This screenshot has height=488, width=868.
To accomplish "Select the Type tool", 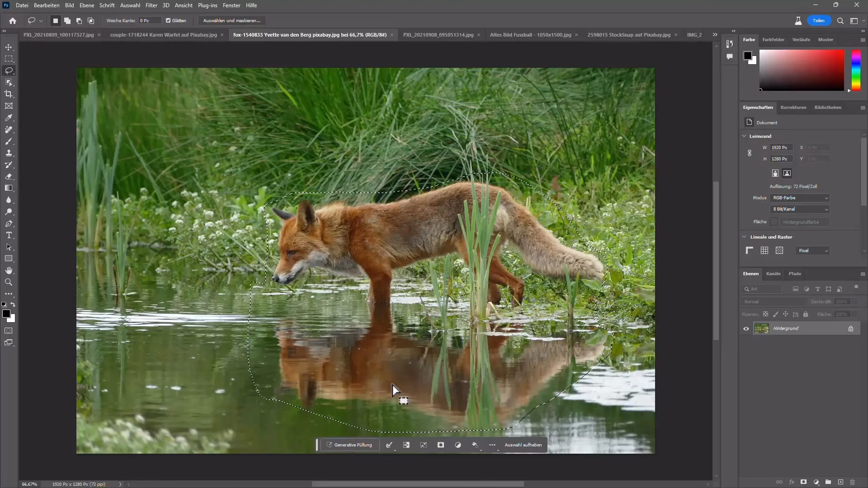I will (x=9, y=235).
